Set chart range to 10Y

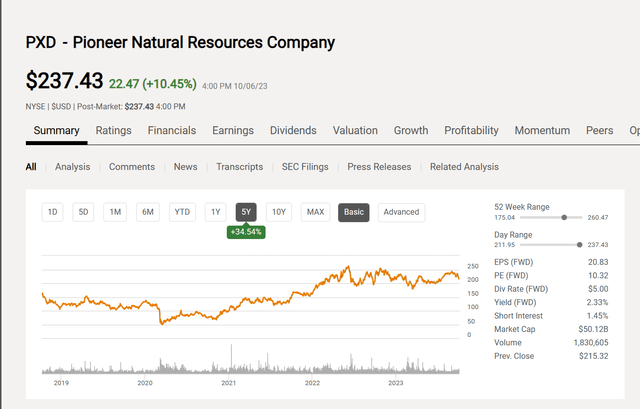click(279, 212)
